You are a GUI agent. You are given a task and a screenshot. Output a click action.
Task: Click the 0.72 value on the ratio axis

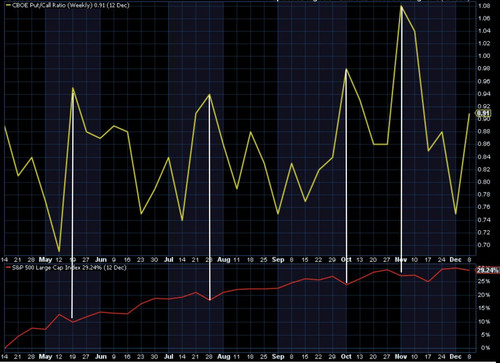pos(484,232)
